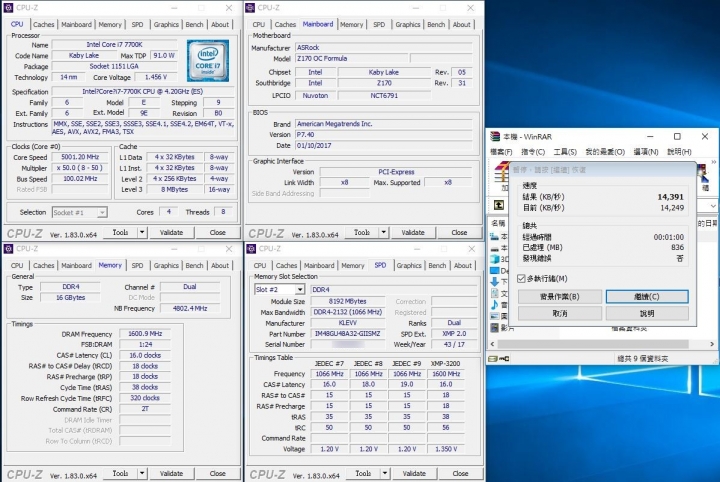
Task: Open the Socket #1 selection dropdown
Action: point(79,212)
